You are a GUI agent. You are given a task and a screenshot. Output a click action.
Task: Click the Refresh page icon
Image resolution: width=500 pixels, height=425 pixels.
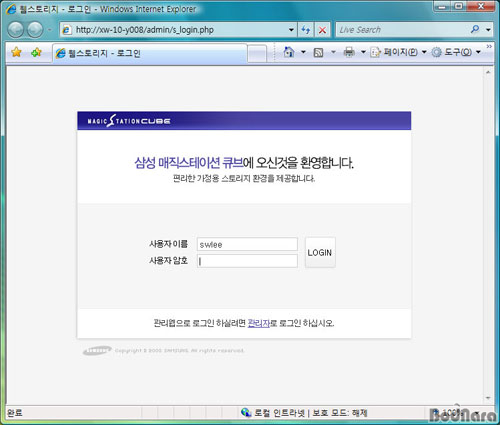click(x=306, y=30)
